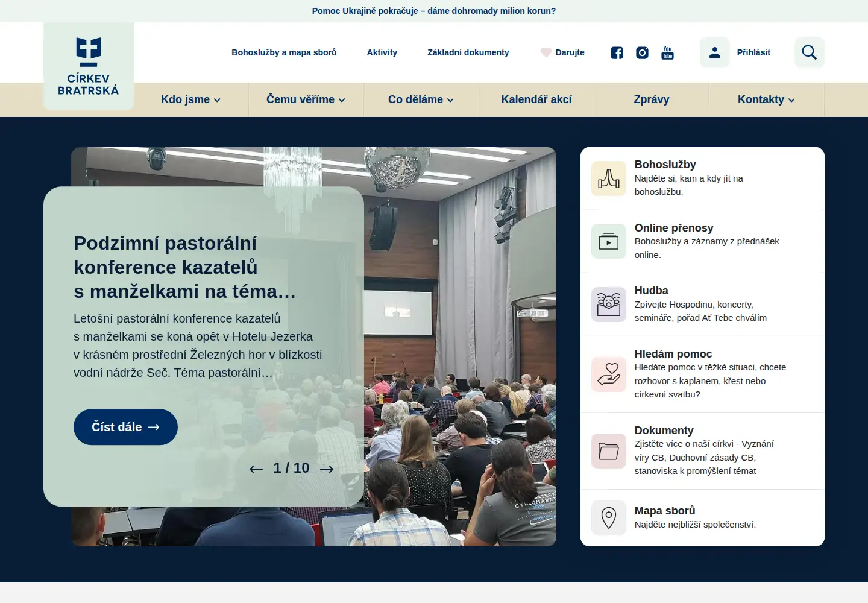Click the Mapa sborů pin icon
This screenshot has height=603, width=868.
coord(609,517)
